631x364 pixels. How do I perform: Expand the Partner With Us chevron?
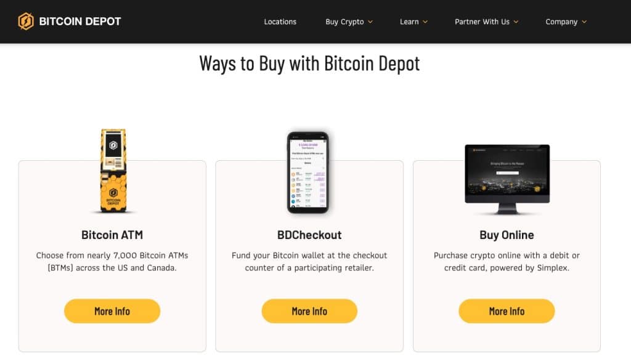516,22
